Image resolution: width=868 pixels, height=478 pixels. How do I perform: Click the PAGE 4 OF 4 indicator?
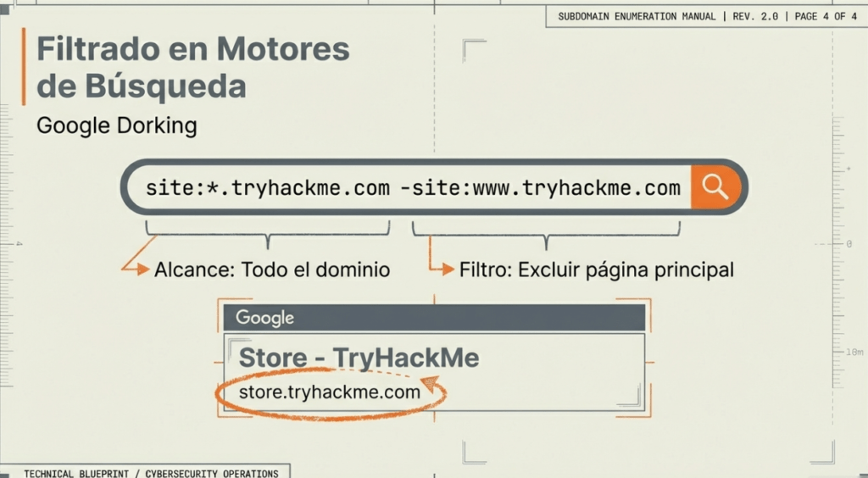pos(826,17)
